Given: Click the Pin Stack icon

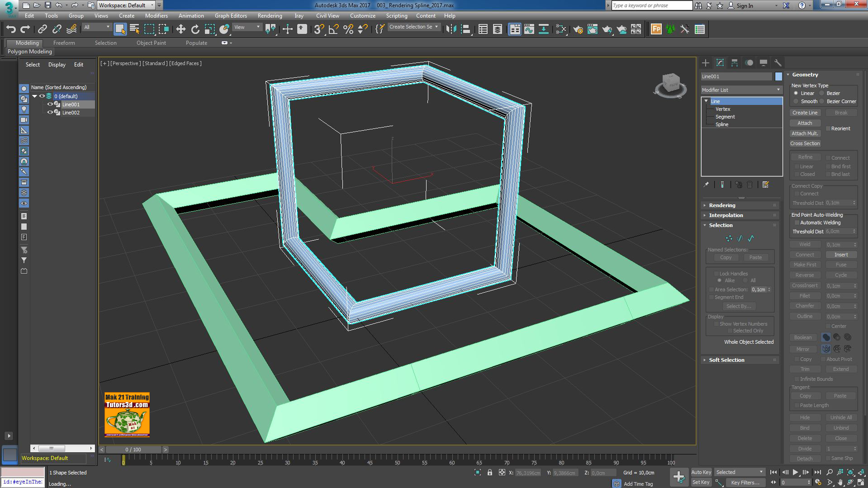Looking at the screenshot, I should click(706, 184).
